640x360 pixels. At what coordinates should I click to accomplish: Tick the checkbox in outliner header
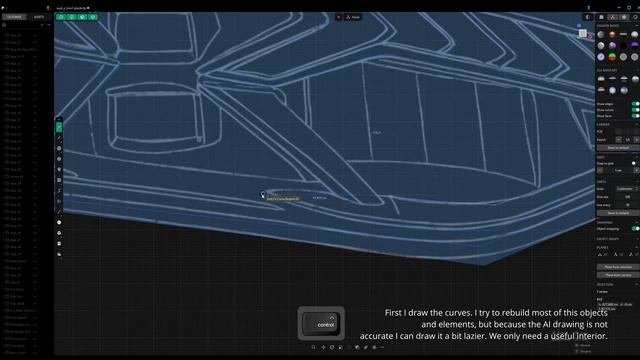tap(4, 25)
